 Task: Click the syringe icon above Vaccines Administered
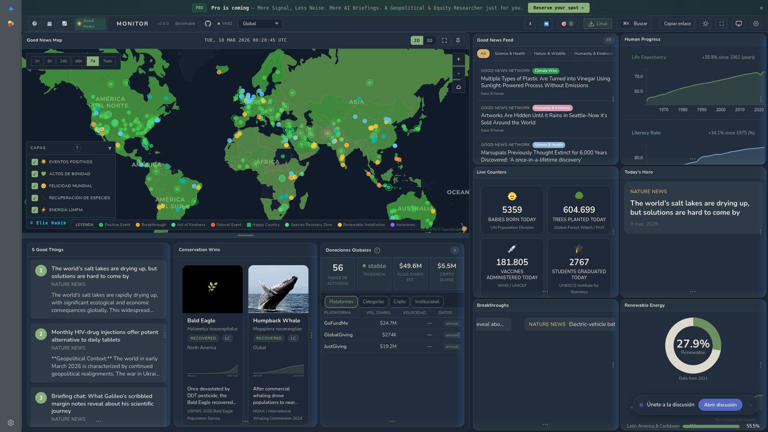pyautogui.click(x=512, y=249)
